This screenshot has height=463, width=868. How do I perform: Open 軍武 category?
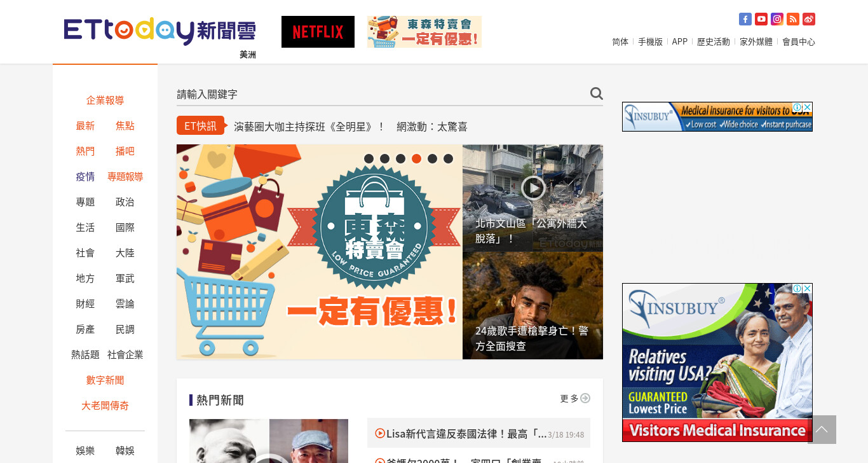coord(125,279)
